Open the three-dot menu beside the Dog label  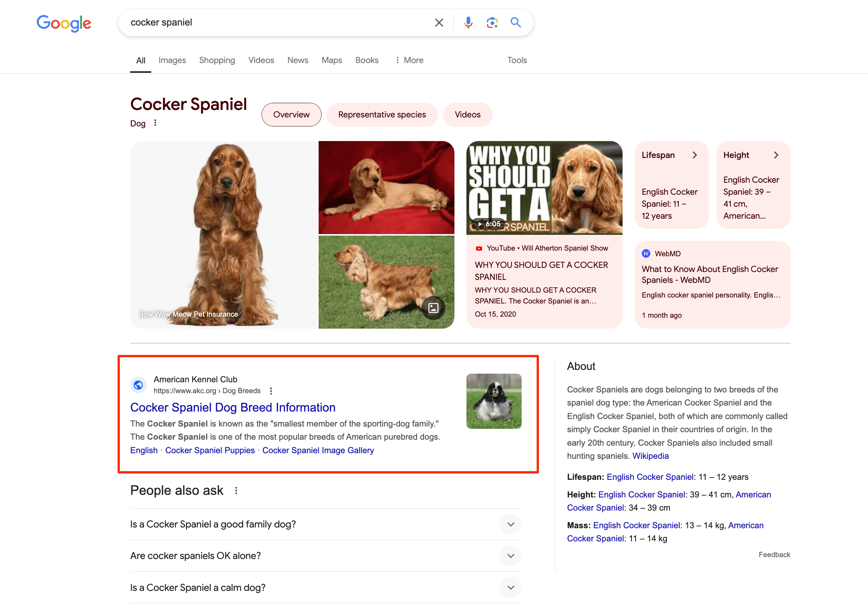click(x=155, y=123)
